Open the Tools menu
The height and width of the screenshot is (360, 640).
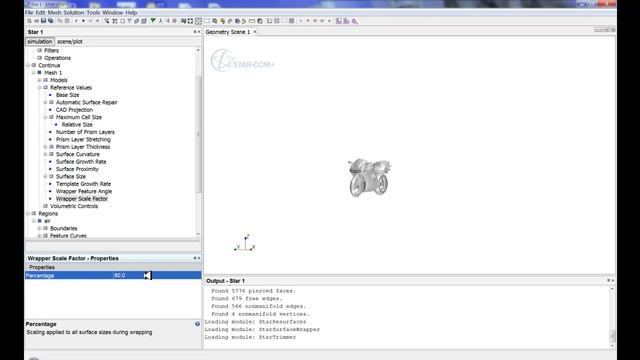click(93, 13)
